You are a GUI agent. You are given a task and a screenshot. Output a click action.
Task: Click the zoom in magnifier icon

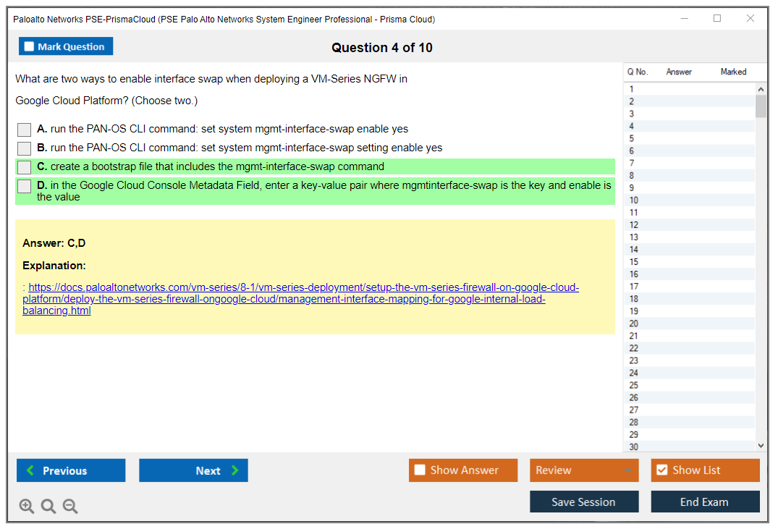click(27, 507)
